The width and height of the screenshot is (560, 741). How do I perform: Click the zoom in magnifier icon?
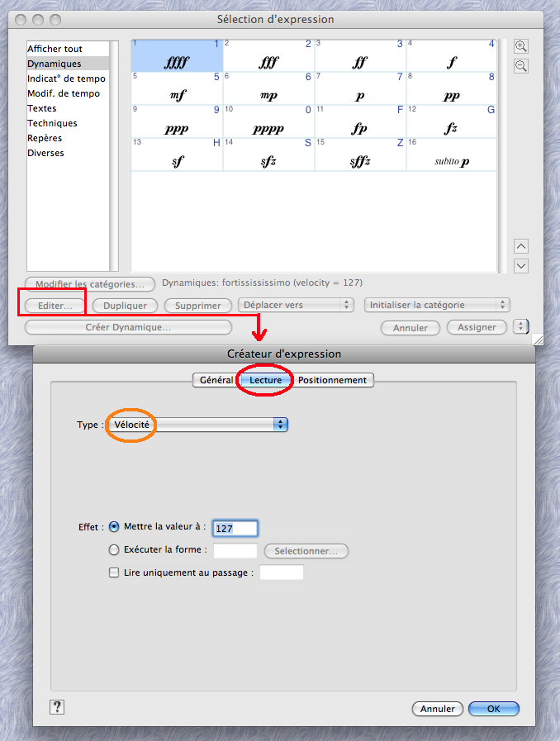[521, 46]
